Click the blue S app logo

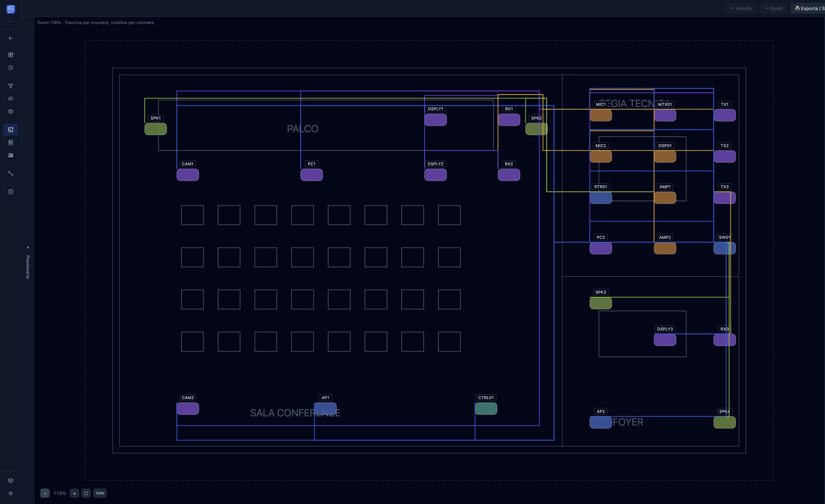click(x=10, y=9)
